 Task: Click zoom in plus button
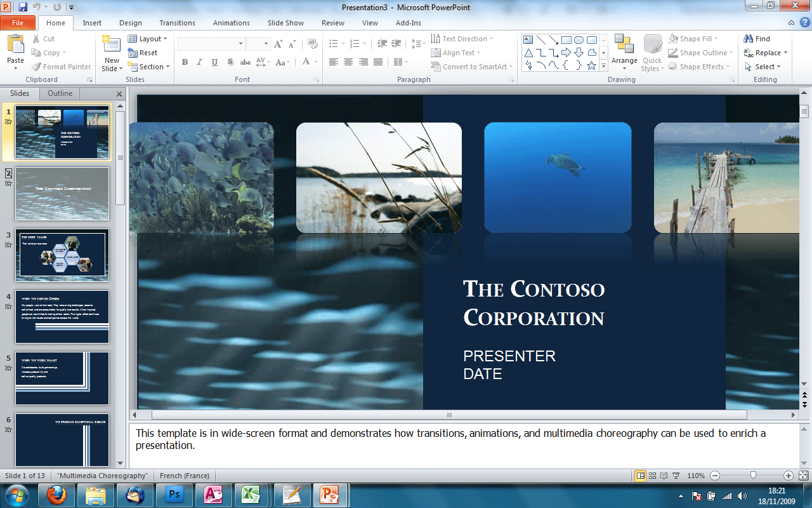(x=789, y=476)
